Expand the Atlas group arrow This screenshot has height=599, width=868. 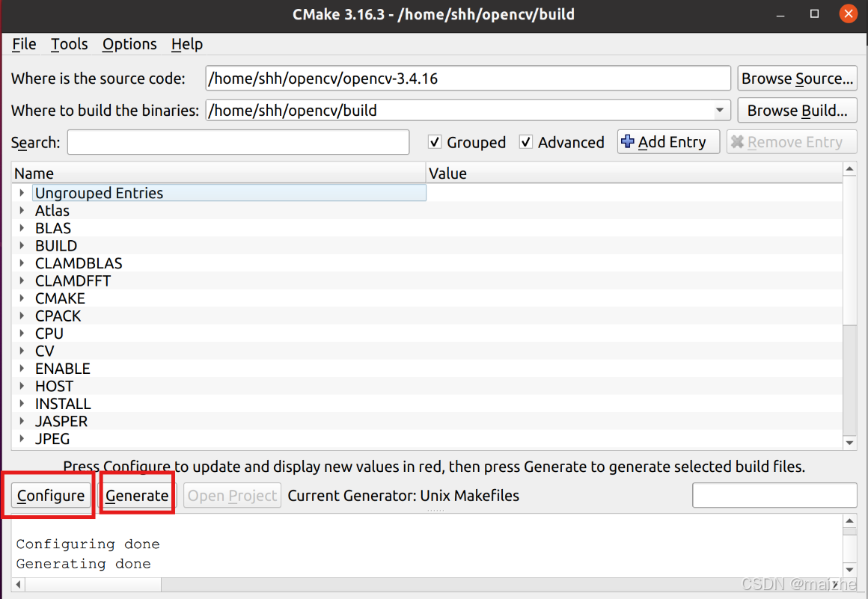(x=22, y=210)
